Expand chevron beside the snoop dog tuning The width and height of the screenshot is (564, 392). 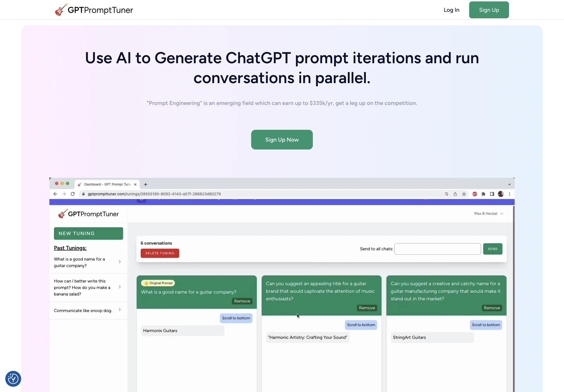[x=120, y=310]
